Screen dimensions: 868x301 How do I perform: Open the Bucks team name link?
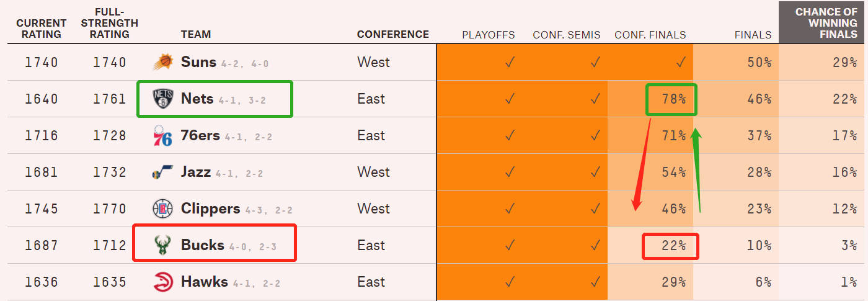coord(202,245)
